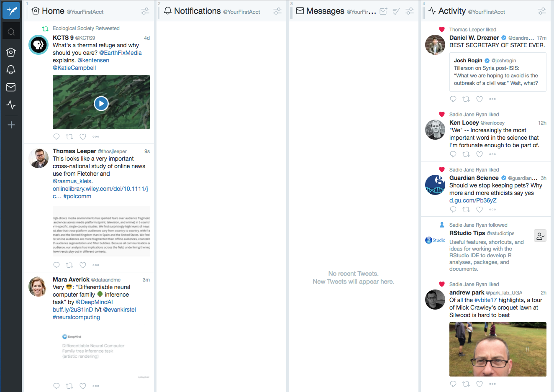
Task: Navigate to Notifications via the sidebar bell
Action: point(11,69)
